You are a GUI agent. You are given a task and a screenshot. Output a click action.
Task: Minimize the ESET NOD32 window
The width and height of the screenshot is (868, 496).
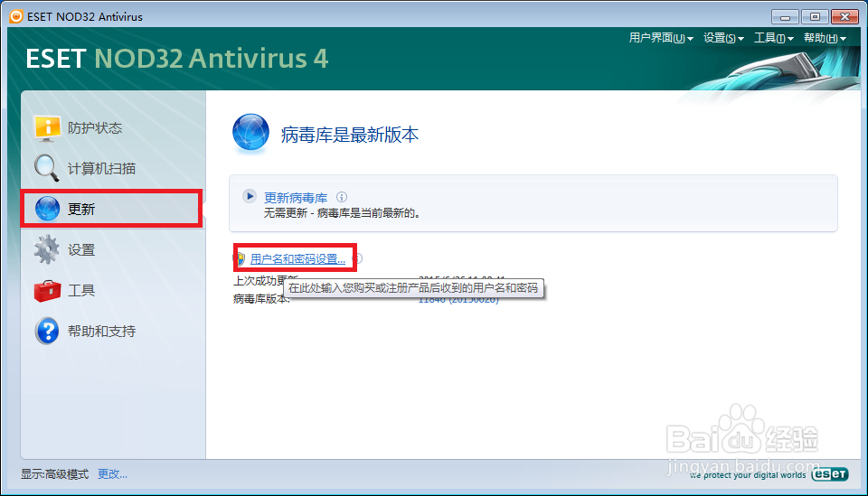(785, 16)
